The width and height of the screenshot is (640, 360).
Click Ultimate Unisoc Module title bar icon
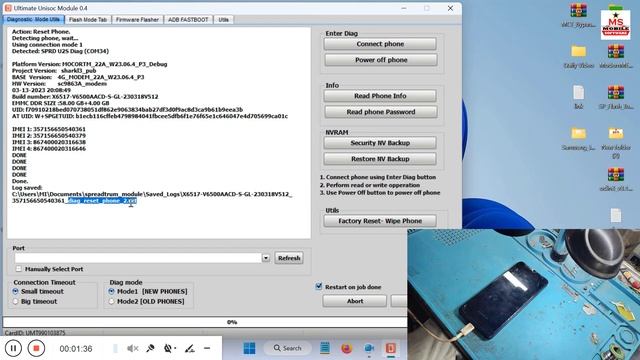pyautogui.click(x=8, y=8)
